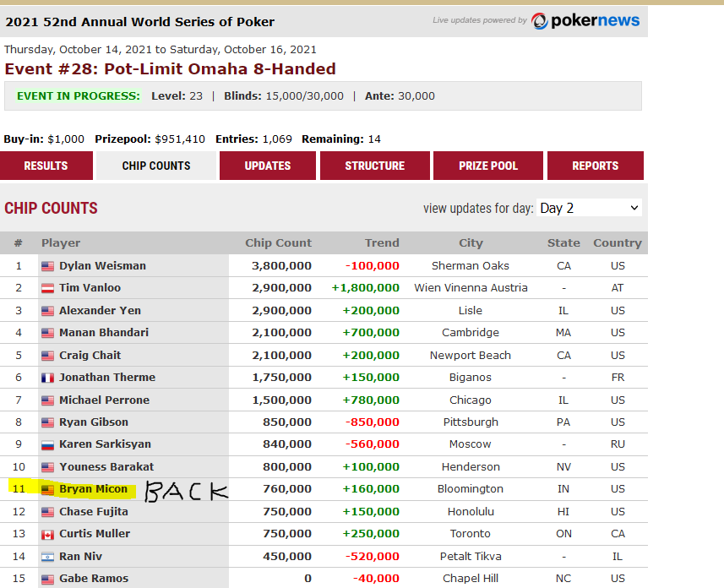Click the chip count 3,800,000

(x=281, y=266)
